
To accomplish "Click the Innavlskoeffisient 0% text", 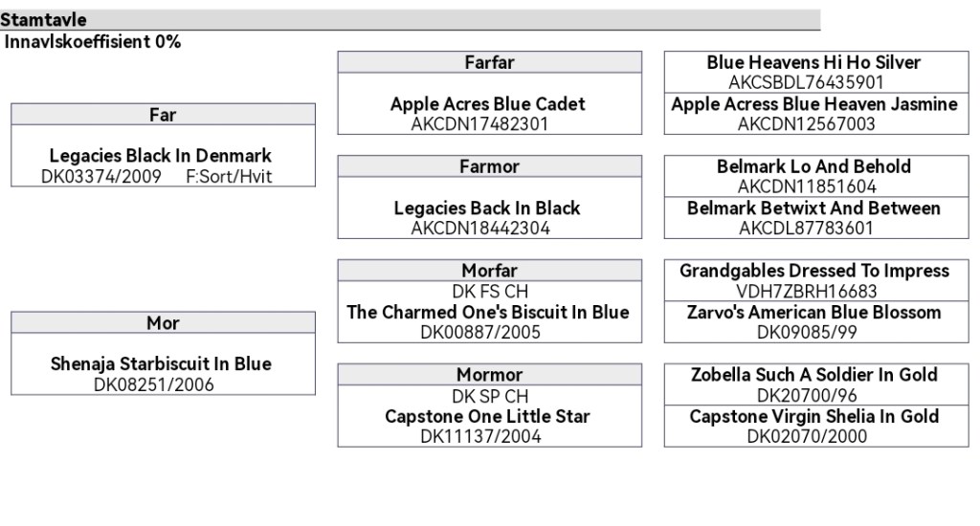I will pos(93,41).
